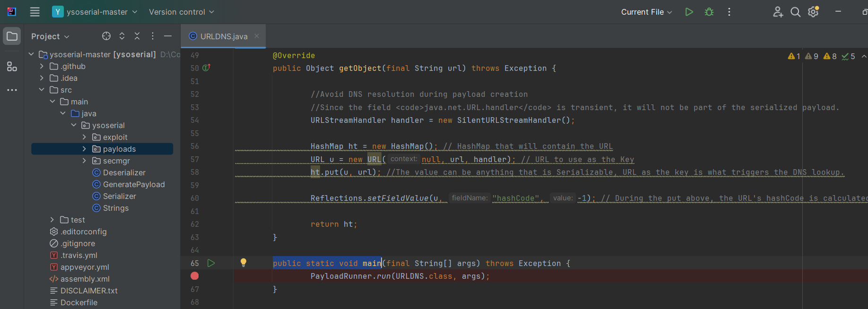Collapse all items in the Project panel
Screen dimensions: 868x309
137,36
